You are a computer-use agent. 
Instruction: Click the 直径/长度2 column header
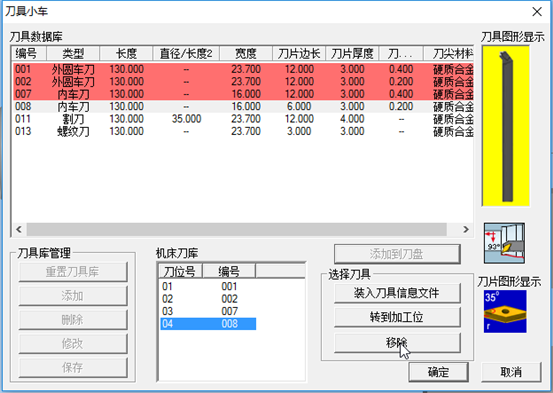tap(186, 54)
